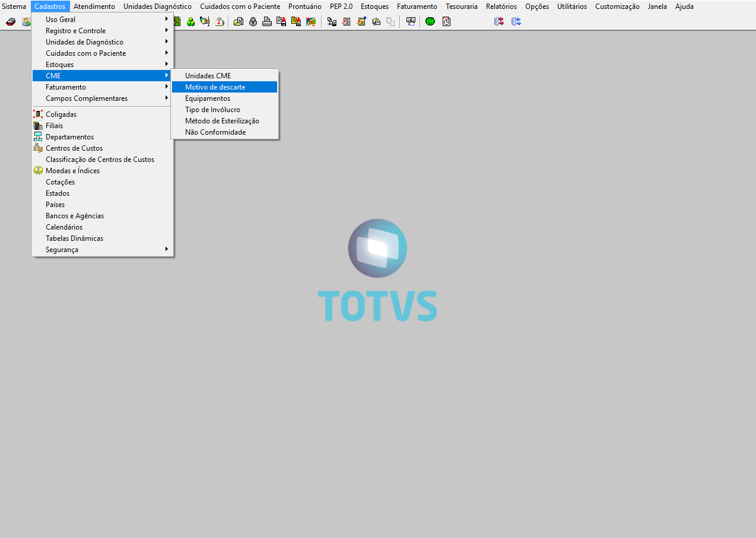Click the two monitors network toolbar icon
Image resolution: width=756 pixels, height=538 pixels.
click(x=411, y=21)
